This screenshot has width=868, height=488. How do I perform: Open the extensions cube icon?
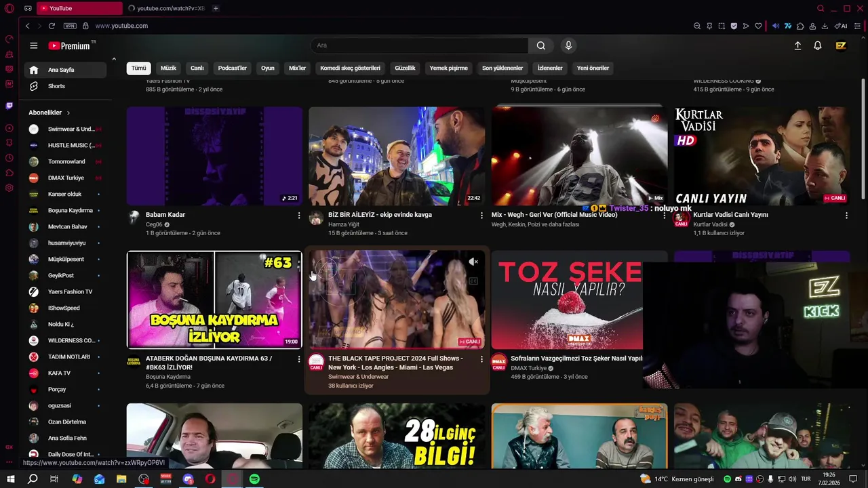coord(800,26)
